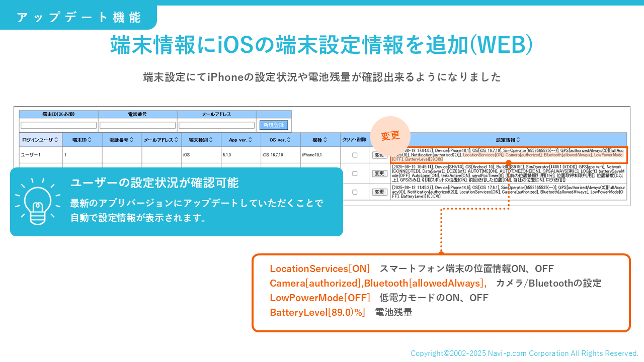The height and width of the screenshot is (362, 644).
Task: Open sort options on App ver. header
Action: click(x=250, y=140)
